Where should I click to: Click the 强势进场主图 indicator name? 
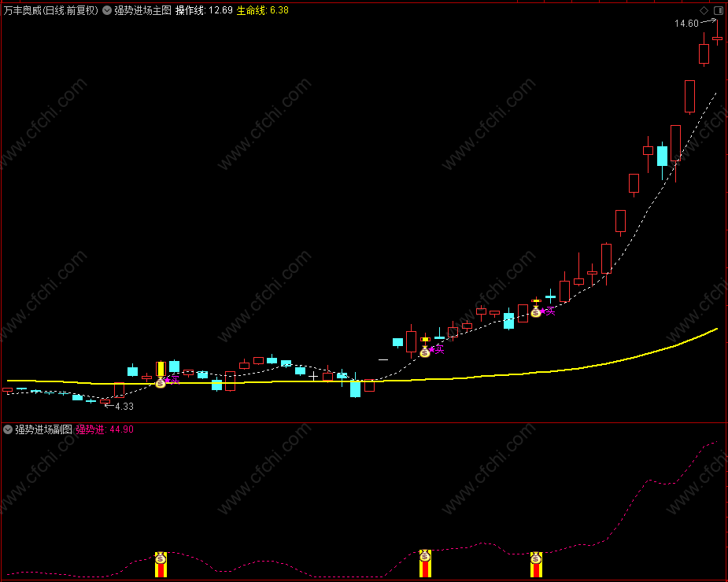(x=143, y=10)
